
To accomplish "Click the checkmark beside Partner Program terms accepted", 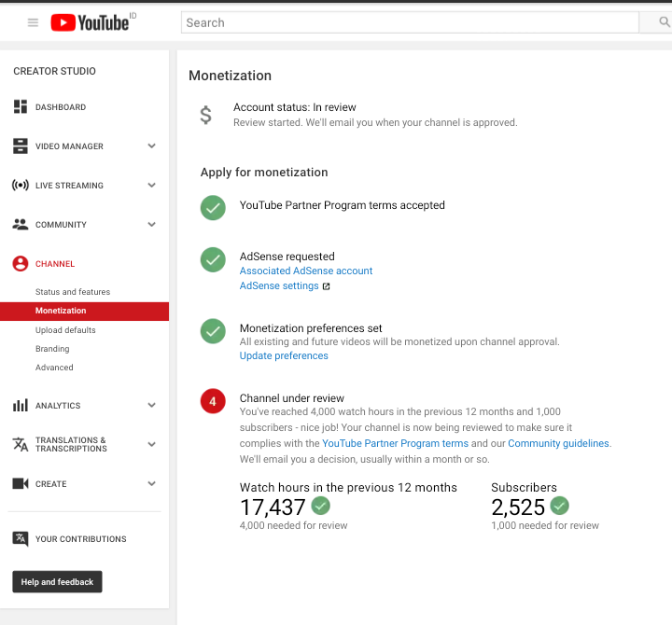I will click(213, 208).
